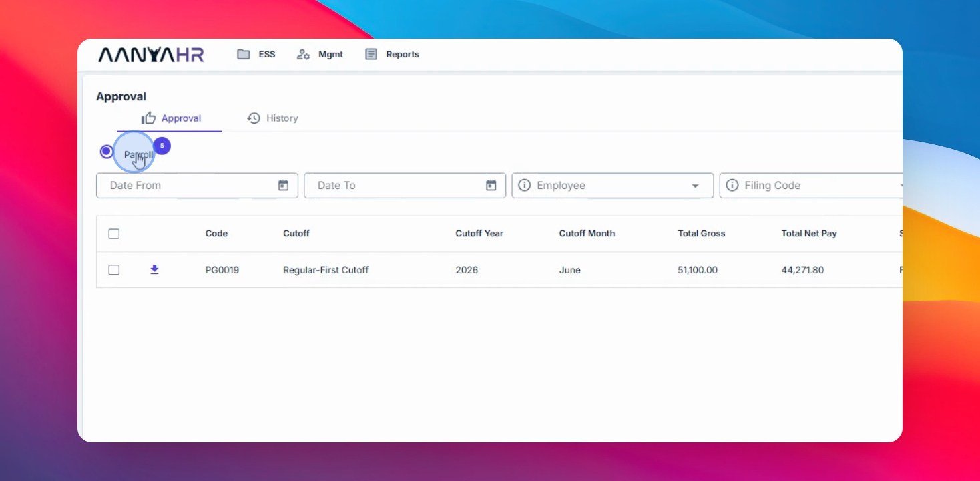Switch to the History tab
Screen dimensions: 980x481
[x=272, y=118]
